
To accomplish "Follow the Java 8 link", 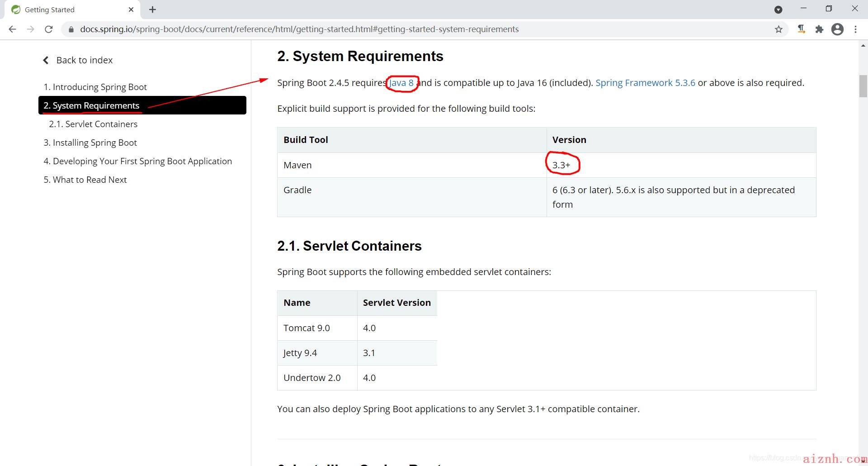I will pos(401,83).
